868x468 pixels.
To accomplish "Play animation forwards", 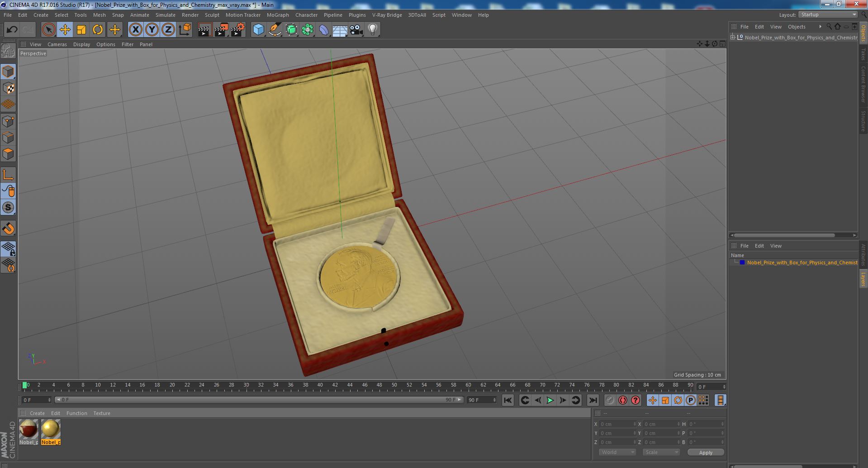I will [x=550, y=400].
